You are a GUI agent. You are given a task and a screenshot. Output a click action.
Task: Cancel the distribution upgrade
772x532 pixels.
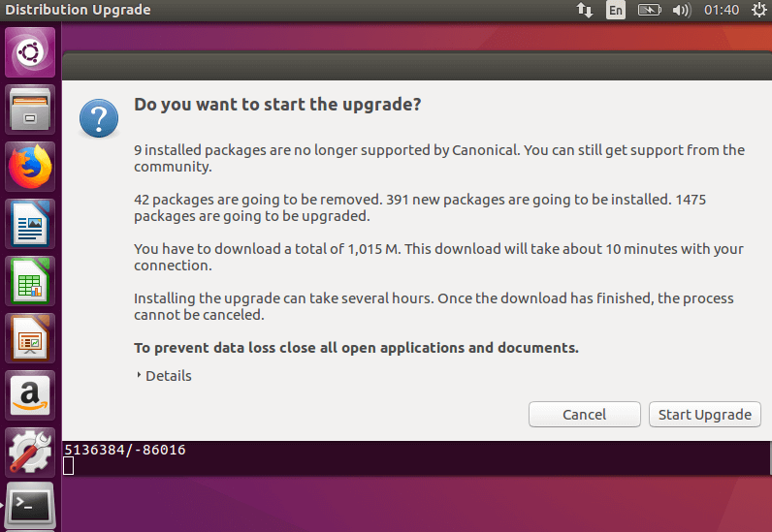coord(584,415)
